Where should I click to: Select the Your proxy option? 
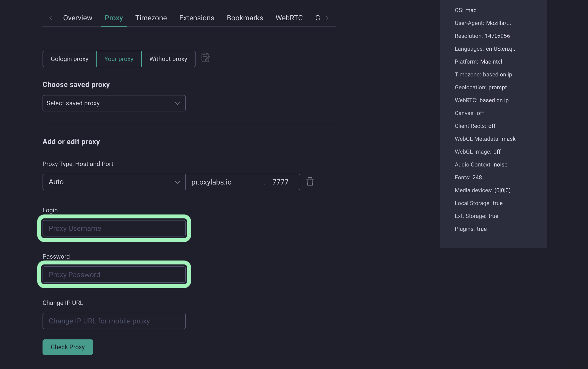click(x=119, y=59)
